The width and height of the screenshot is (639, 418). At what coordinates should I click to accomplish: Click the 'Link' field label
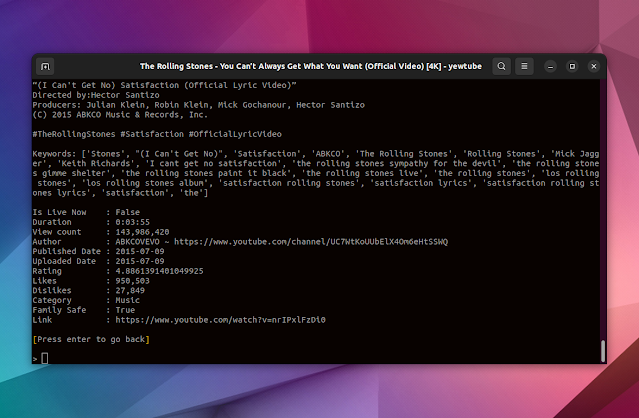(x=42, y=320)
